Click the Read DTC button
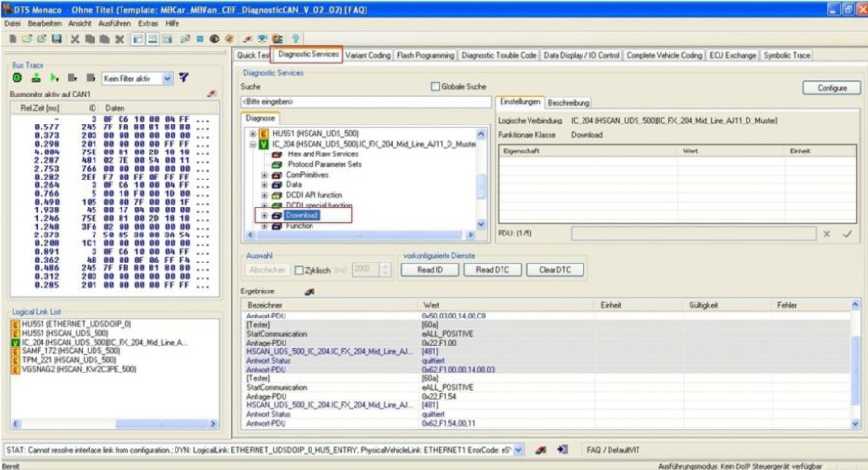Screen dimensions: 868x470 (492, 270)
